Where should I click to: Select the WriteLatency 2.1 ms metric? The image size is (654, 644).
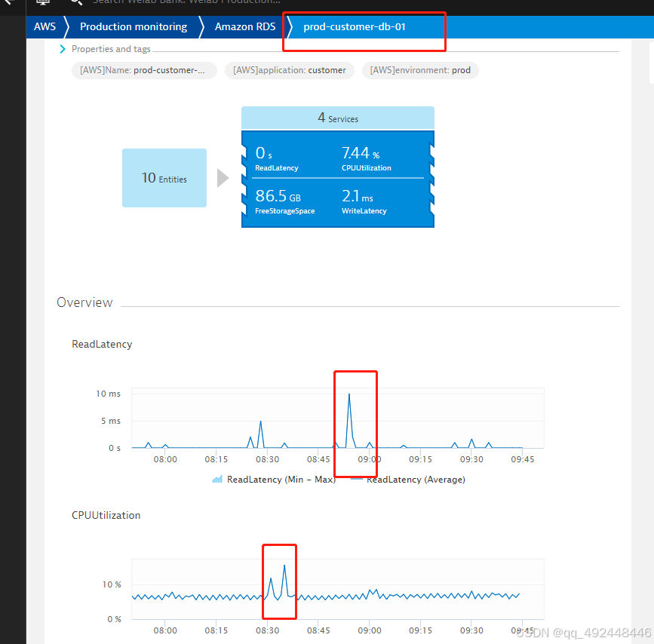pos(364,201)
